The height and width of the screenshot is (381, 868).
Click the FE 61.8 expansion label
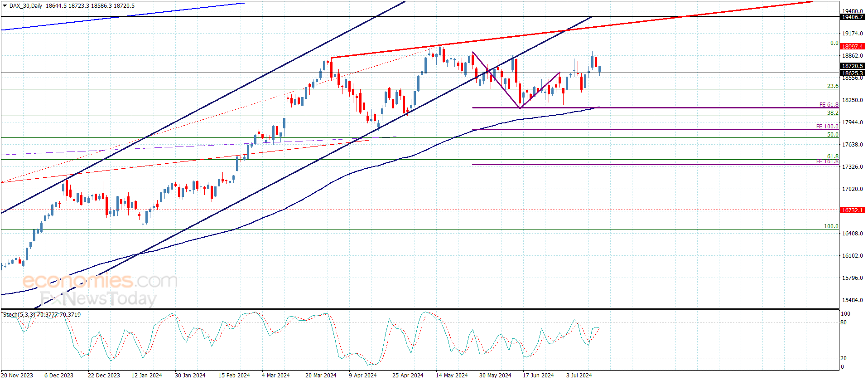pos(829,105)
